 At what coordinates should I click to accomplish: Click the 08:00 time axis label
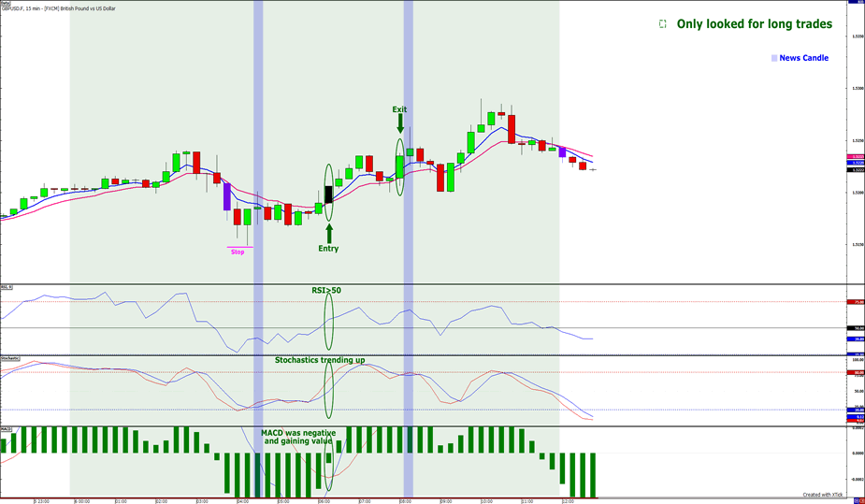[x=405, y=501]
